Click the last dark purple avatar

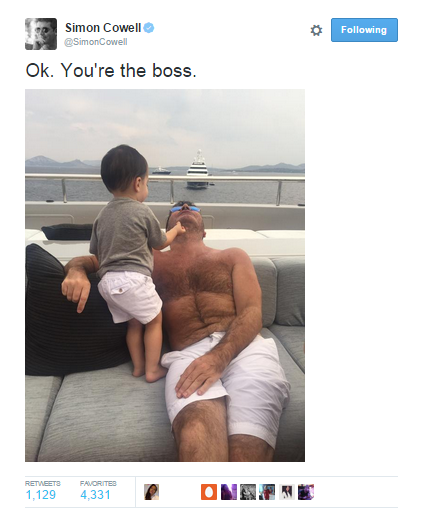[306, 492]
